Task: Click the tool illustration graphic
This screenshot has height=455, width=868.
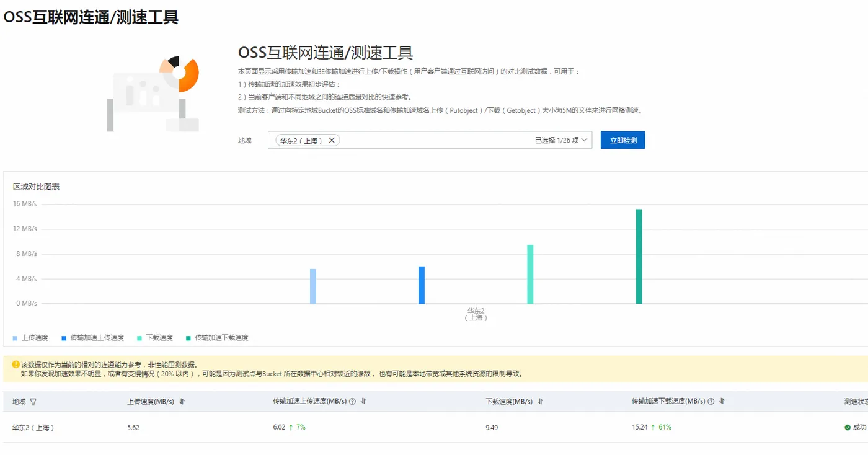Action: coord(153,94)
